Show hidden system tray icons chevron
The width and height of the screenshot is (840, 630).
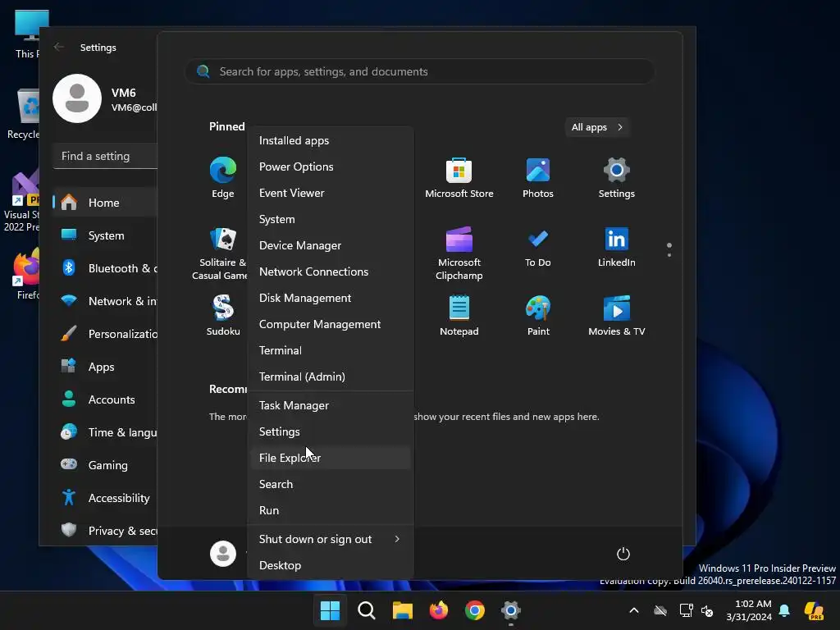(x=634, y=610)
